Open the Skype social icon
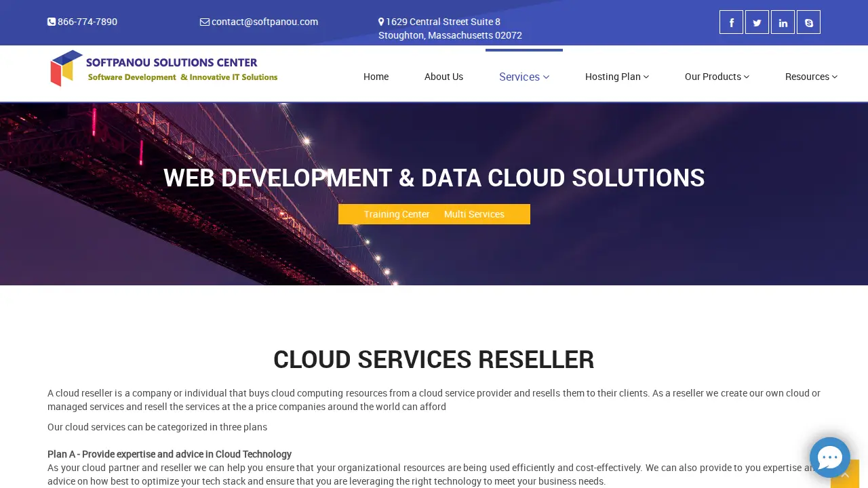The width and height of the screenshot is (868, 488). [808, 22]
